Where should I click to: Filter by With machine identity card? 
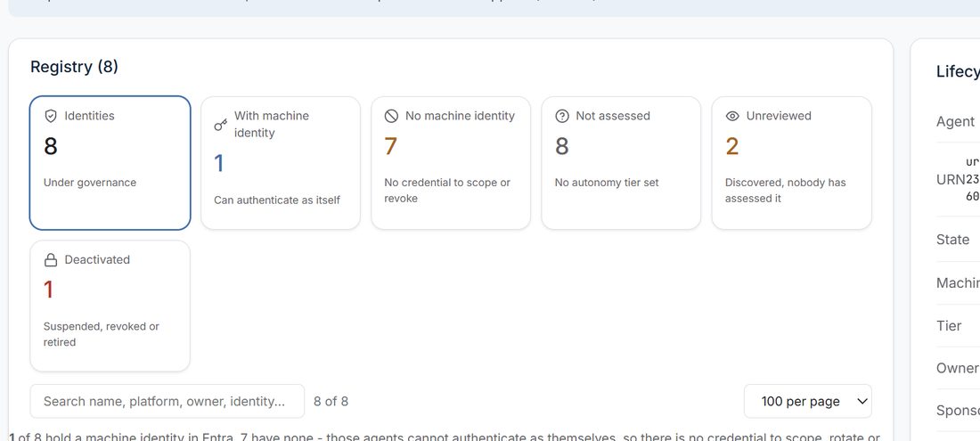[281, 163]
